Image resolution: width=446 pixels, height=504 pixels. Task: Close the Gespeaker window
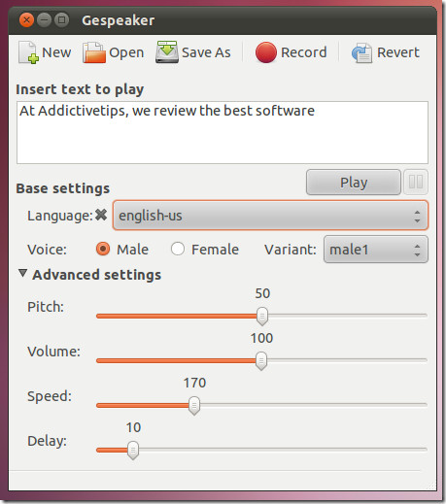[26, 20]
